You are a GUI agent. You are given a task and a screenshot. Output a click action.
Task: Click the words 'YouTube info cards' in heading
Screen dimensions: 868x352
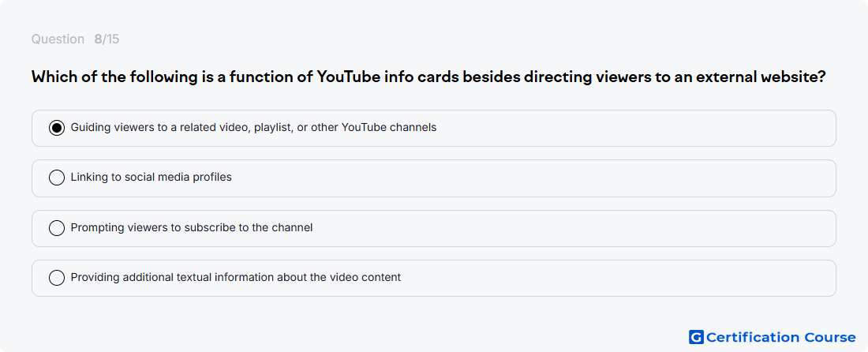point(387,77)
